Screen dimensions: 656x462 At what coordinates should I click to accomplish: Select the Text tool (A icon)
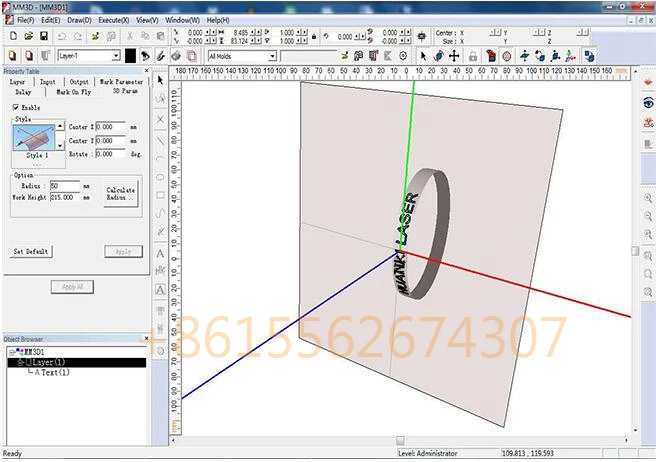pos(160,253)
